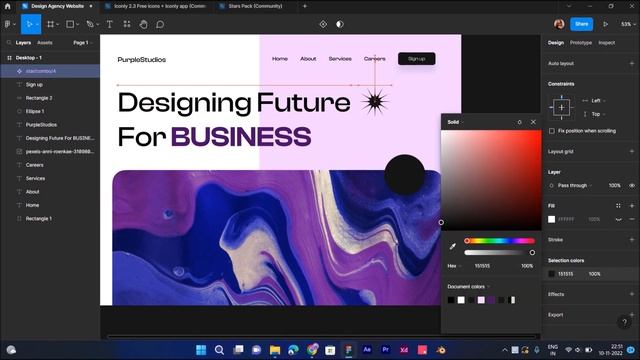Open the Hex color format dropdown

coord(454,266)
